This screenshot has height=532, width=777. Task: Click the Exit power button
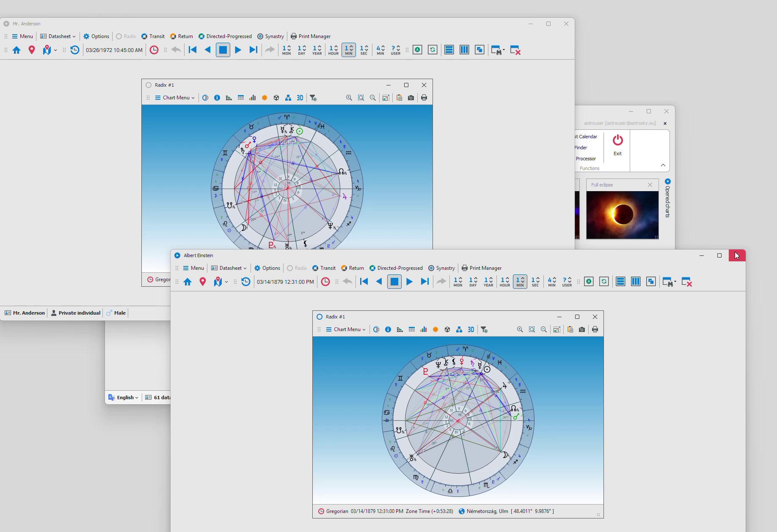618,145
